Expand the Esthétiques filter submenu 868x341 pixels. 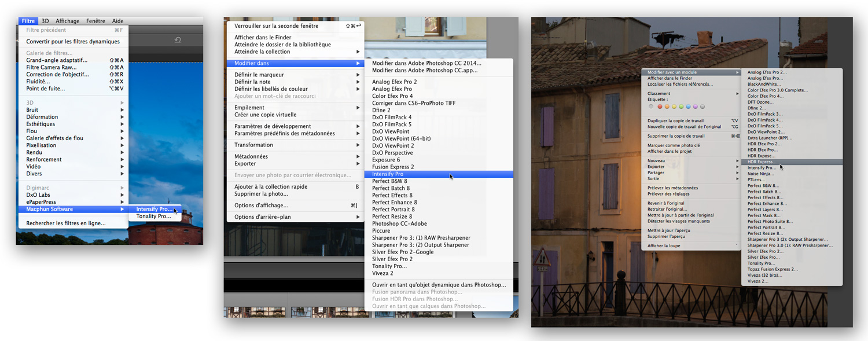tap(73, 124)
